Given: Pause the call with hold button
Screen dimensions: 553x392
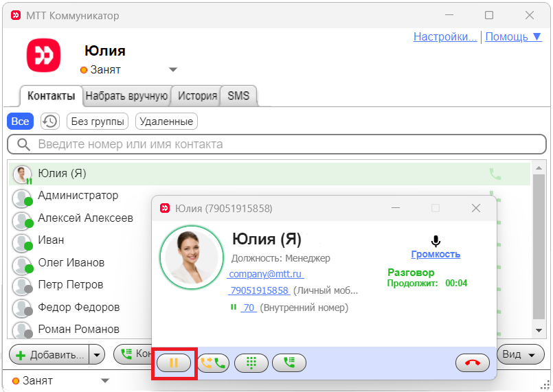Looking at the screenshot, I should [174, 362].
